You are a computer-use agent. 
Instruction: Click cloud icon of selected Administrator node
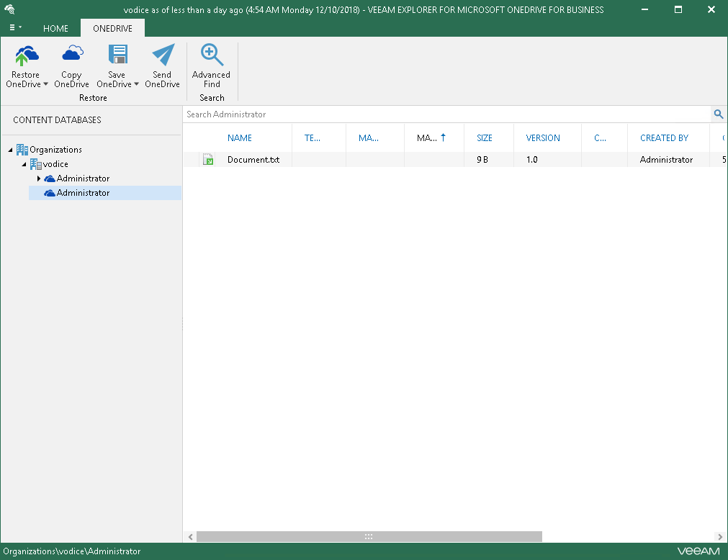coord(50,193)
